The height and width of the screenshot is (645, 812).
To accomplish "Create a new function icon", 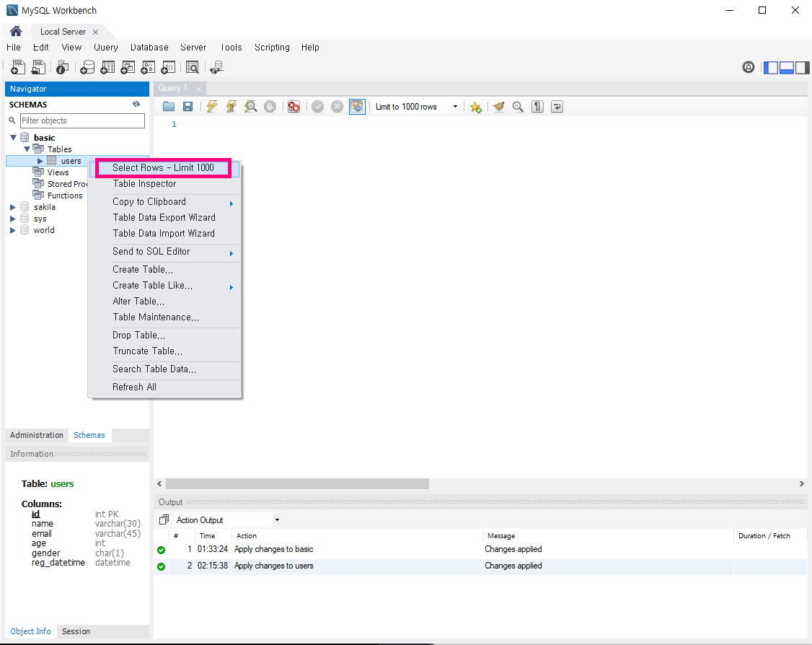I will 168,67.
